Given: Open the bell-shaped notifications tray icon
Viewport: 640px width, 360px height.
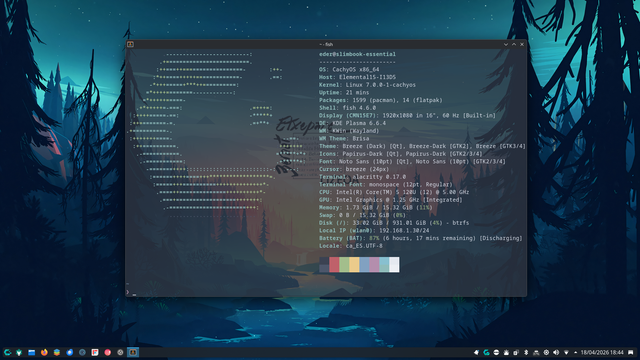Looking at the screenshot, I should point(506,352).
